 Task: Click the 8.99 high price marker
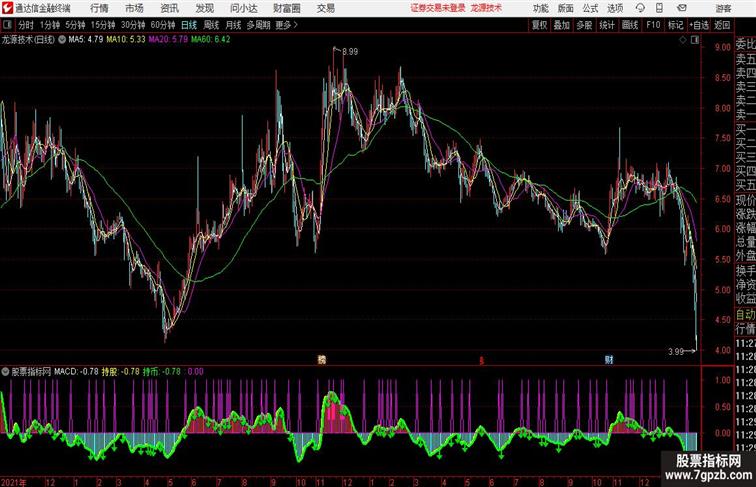tap(350, 52)
